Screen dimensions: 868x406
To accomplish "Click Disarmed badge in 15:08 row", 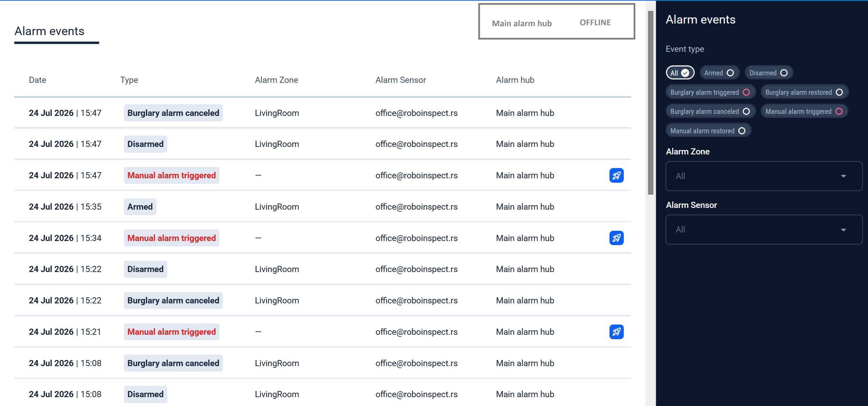I will click(145, 394).
